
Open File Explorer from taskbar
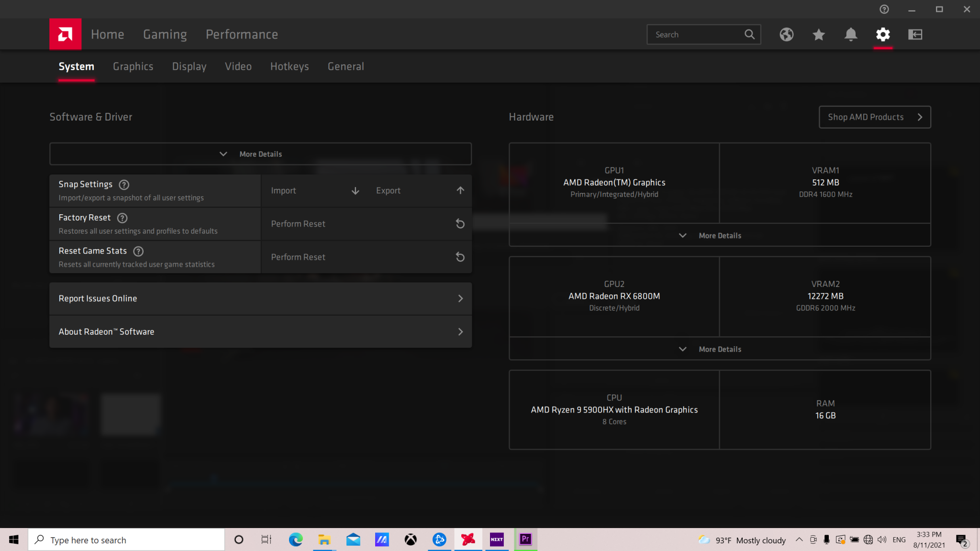(324, 540)
